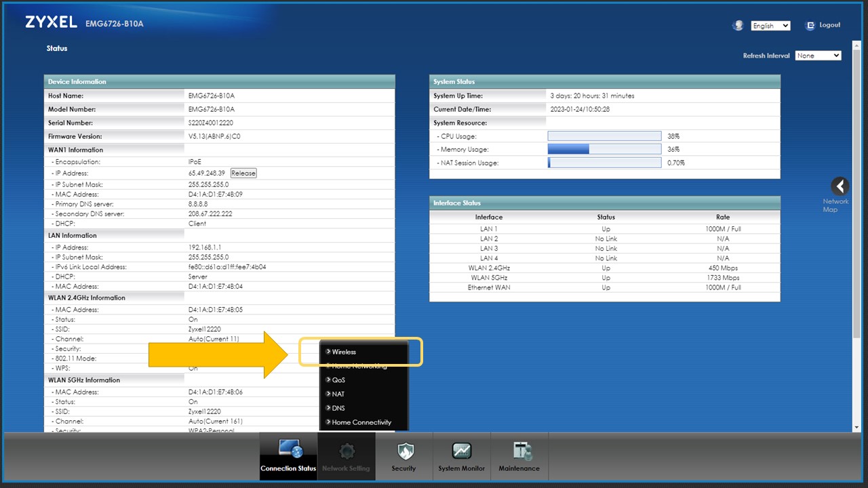Open the Refresh Interval dropdown
This screenshot has height=488, width=868.
click(x=818, y=56)
